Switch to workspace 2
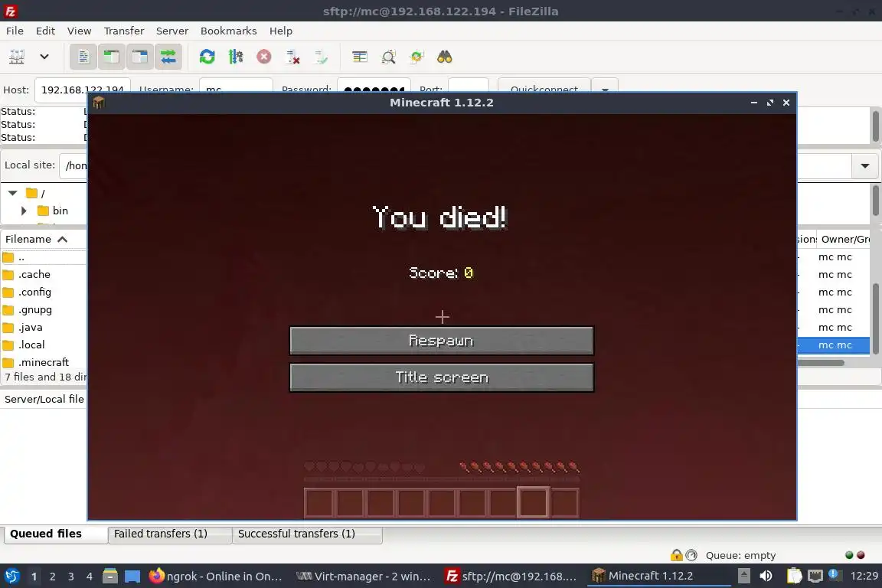The width and height of the screenshot is (882, 588). coord(52,577)
